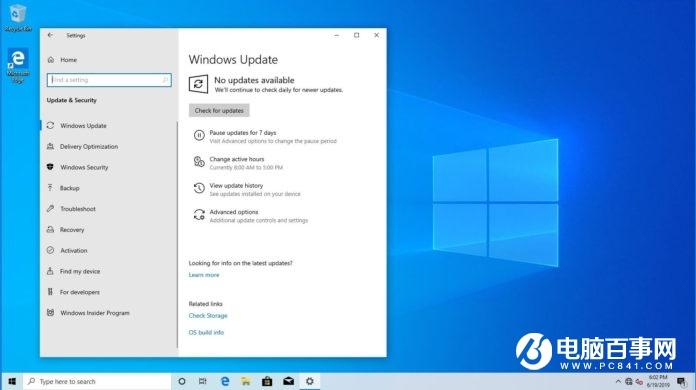Click the Check for updates button

click(x=219, y=110)
